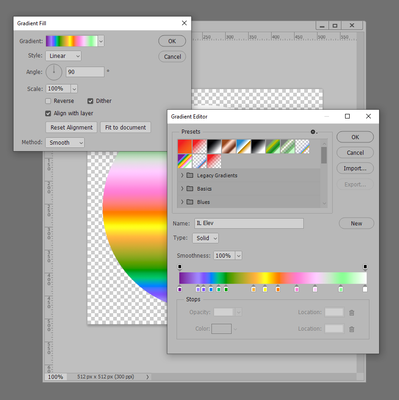This screenshot has height=400, width=399.
Task: Expand the Blues preset folder
Action: click(x=182, y=202)
